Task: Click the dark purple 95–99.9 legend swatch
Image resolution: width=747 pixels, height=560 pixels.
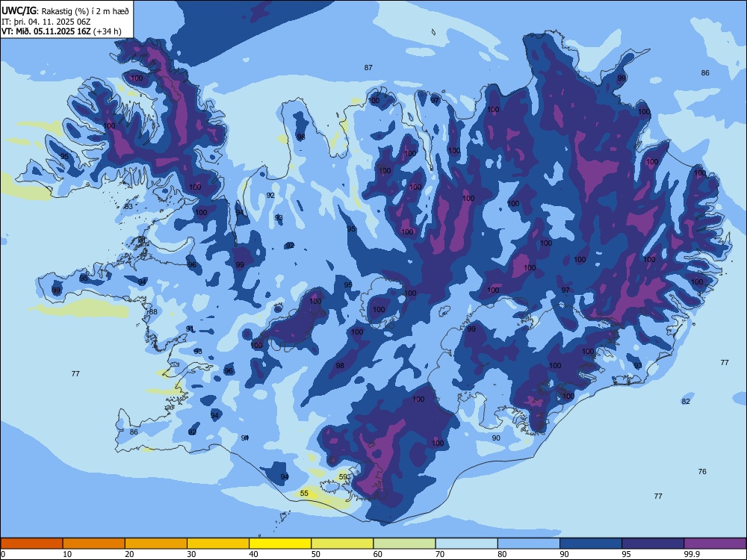Action: click(x=653, y=544)
